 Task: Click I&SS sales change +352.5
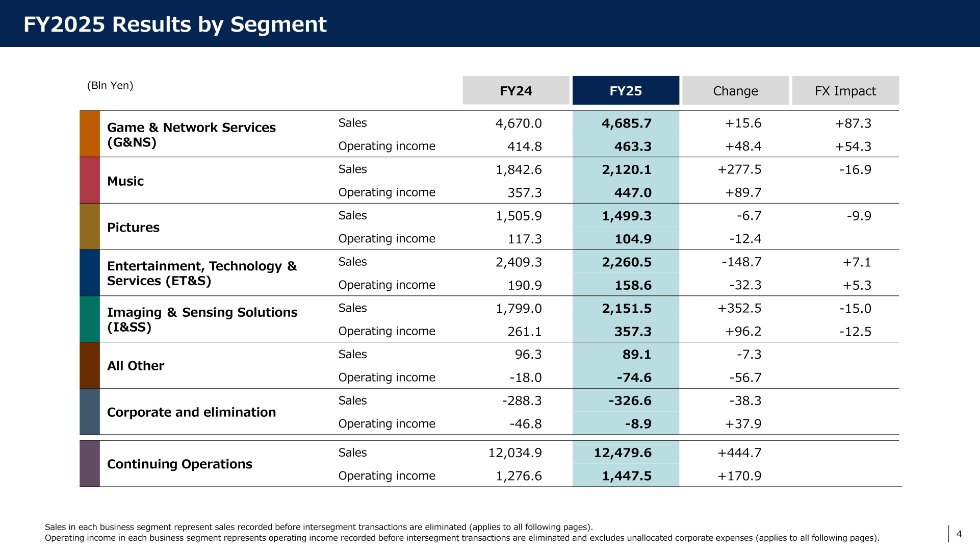[x=739, y=309]
